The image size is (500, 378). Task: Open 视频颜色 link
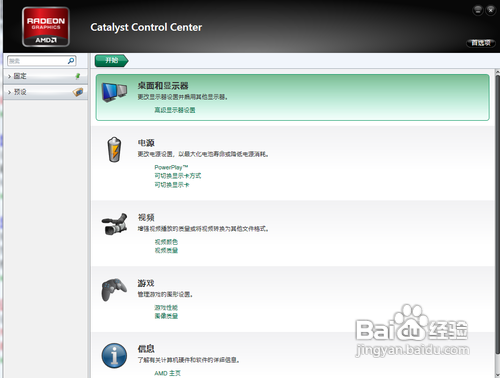(166, 242)
